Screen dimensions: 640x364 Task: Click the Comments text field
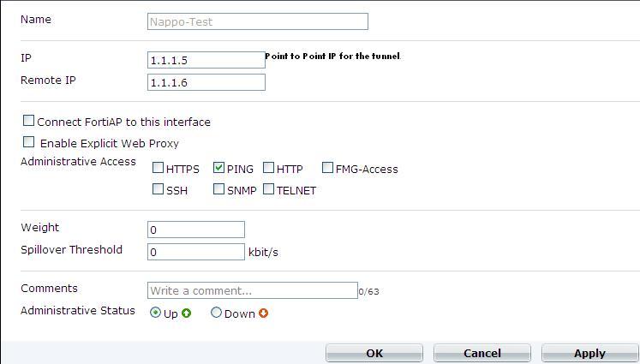pos(252,291)
